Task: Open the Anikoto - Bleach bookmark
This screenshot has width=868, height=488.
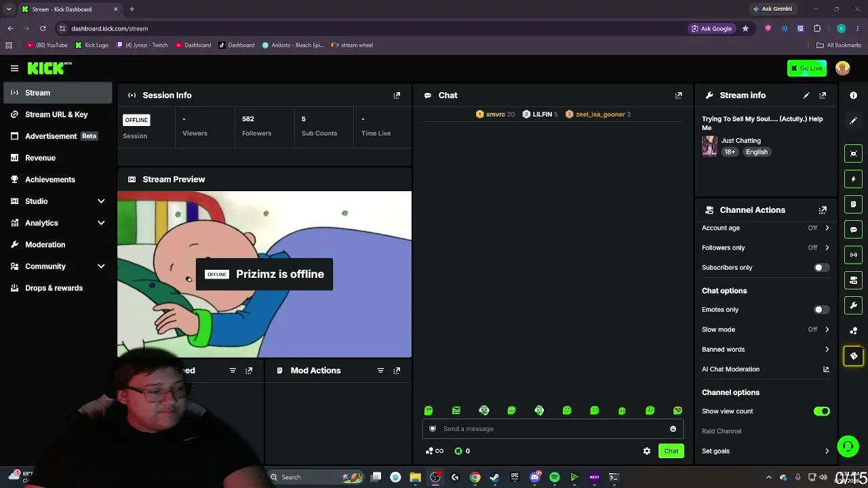Action: pos(293,45)
